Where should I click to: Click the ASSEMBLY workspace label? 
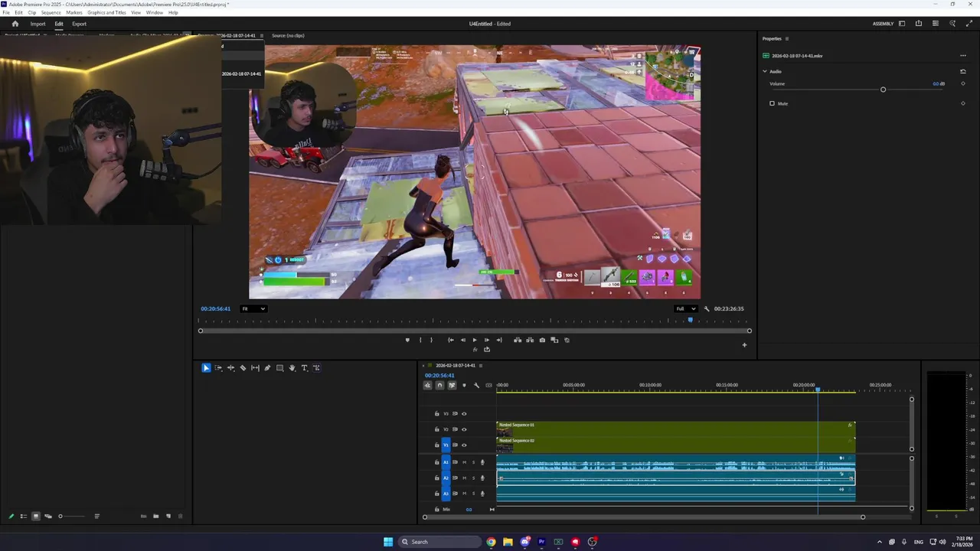883,24
